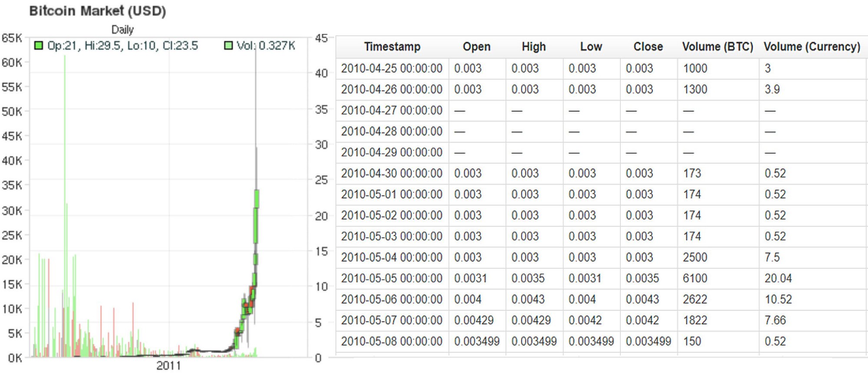Click open price 0.0031

pos(470,279)
